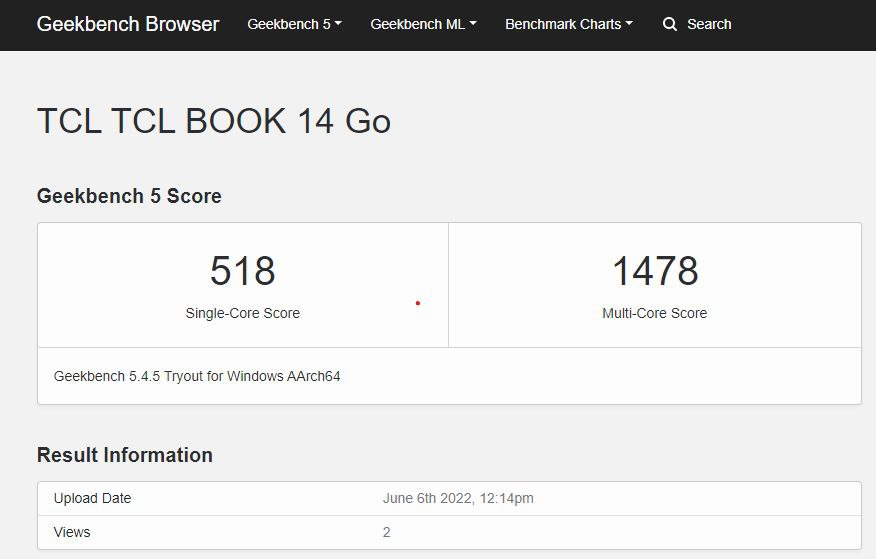Select the date June 6th 2022, 12:14pm
Image resolution: width=876 pixels, height=559 pixels.
[458, 498]
